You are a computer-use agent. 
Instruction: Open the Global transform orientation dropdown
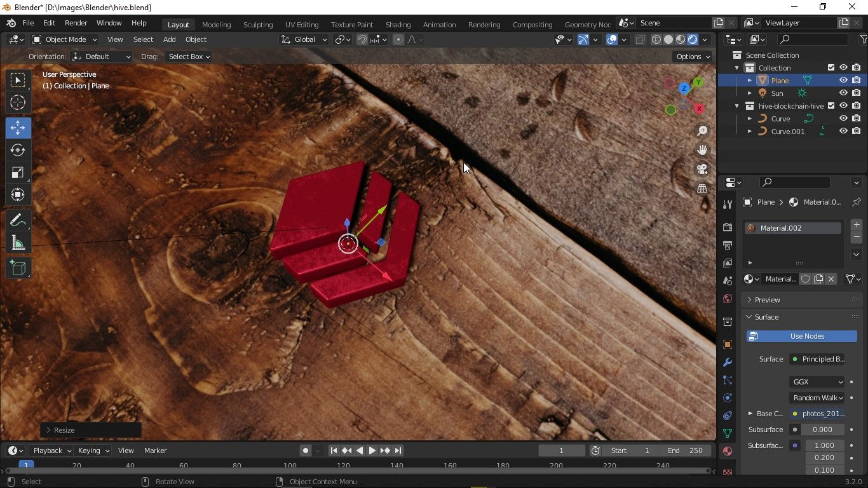304,39
